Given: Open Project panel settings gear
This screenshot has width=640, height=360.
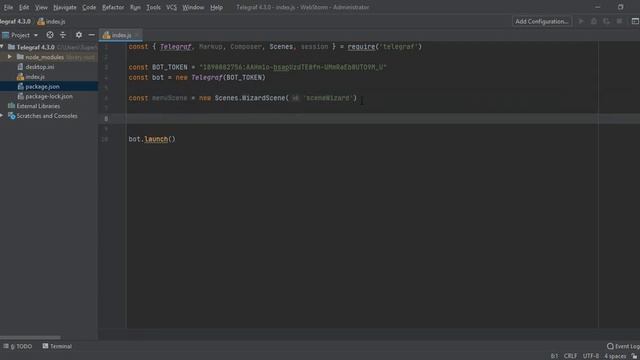Looking at the screenshot, I should tap(79, 35).
